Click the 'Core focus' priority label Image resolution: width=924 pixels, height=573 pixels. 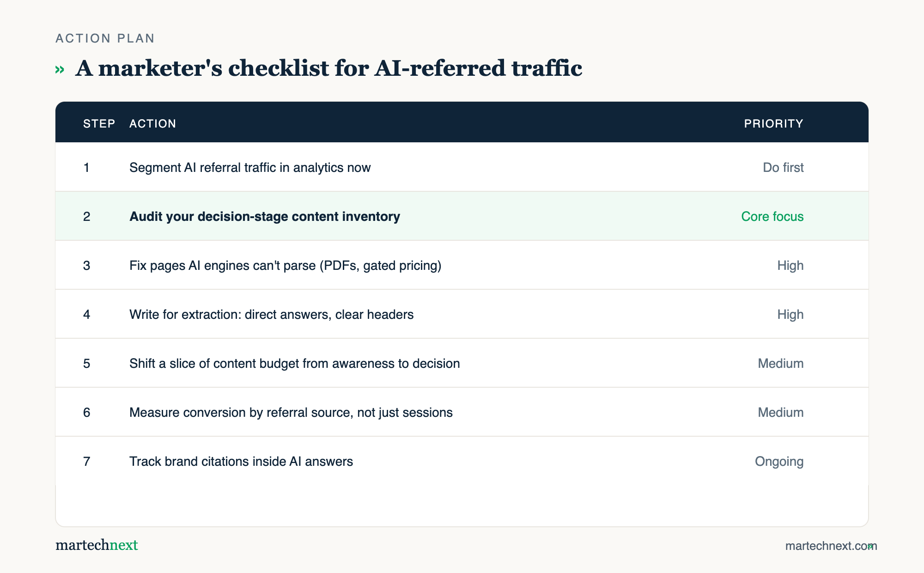[x=772, y=216]
